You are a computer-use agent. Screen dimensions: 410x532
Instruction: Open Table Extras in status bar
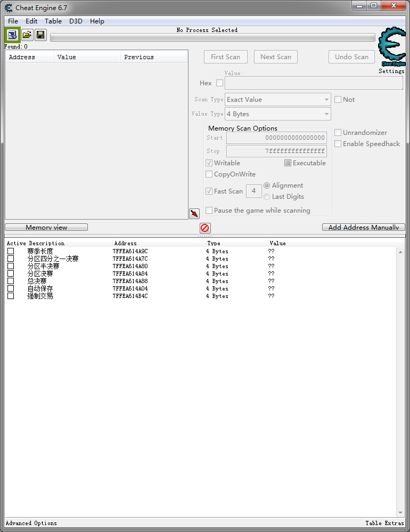[384, 523]
